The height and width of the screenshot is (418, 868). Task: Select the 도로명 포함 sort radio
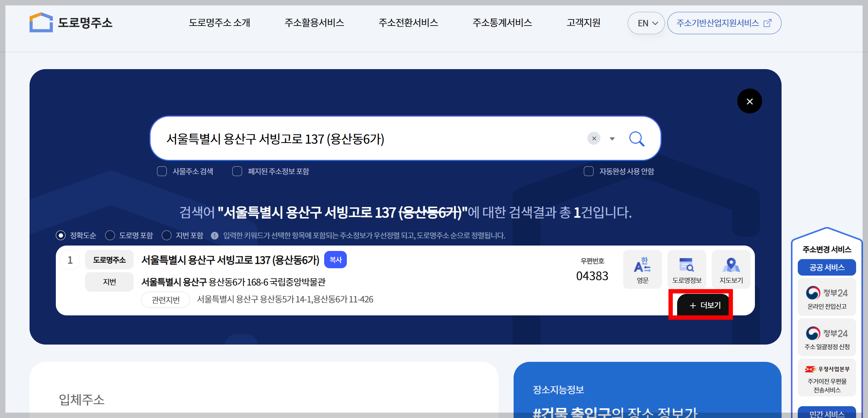coord(110,235)
